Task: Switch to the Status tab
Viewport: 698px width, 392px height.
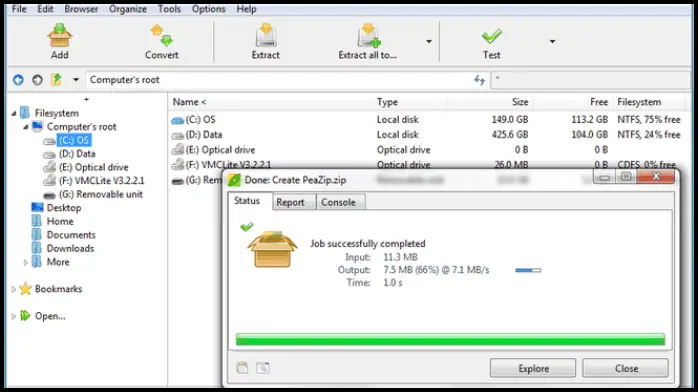Action: point(247,201)
